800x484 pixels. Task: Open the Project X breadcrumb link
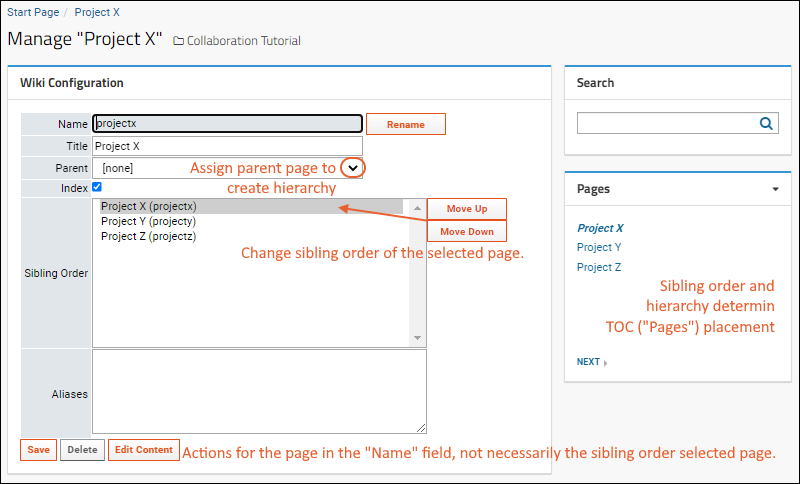click(x=97, y=12)
